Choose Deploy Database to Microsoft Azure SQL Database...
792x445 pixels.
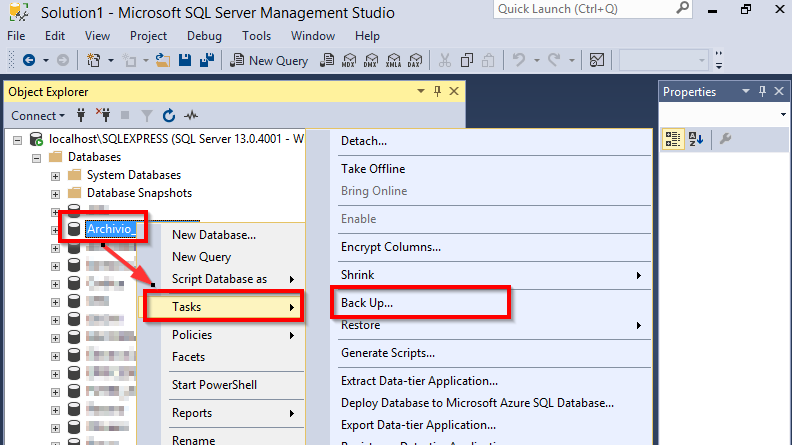coord(477,403)
